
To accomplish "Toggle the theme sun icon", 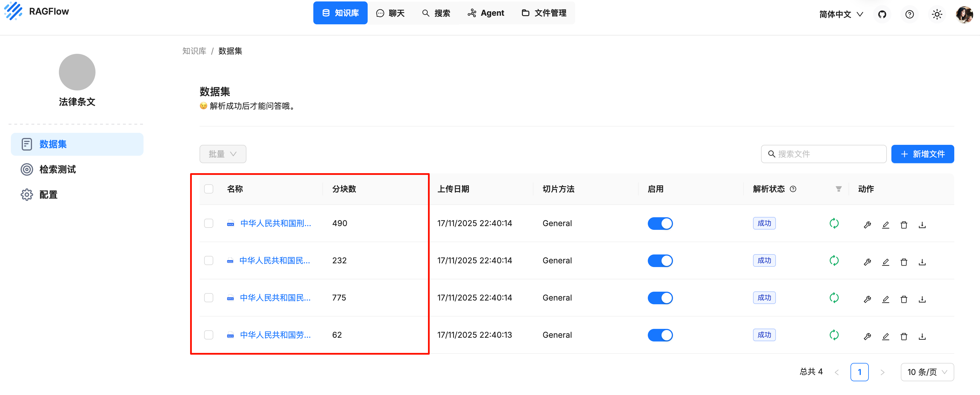I will [937, 15].
